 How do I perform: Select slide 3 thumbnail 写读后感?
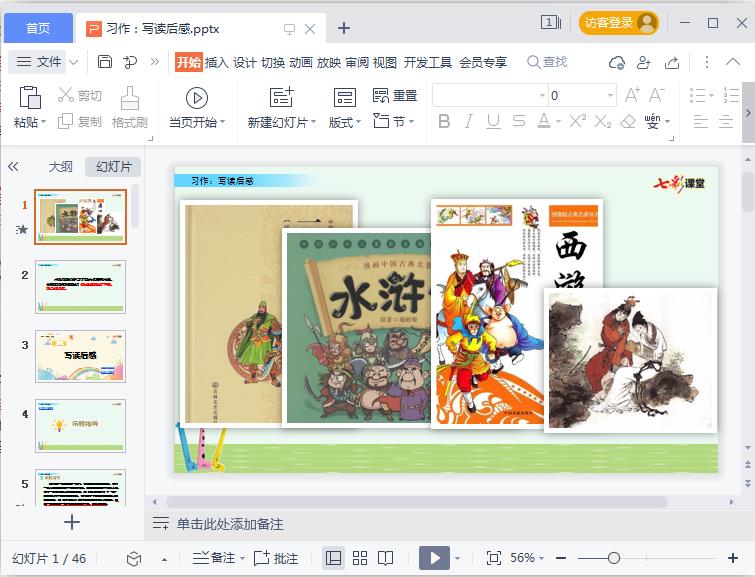pos(80,356)
